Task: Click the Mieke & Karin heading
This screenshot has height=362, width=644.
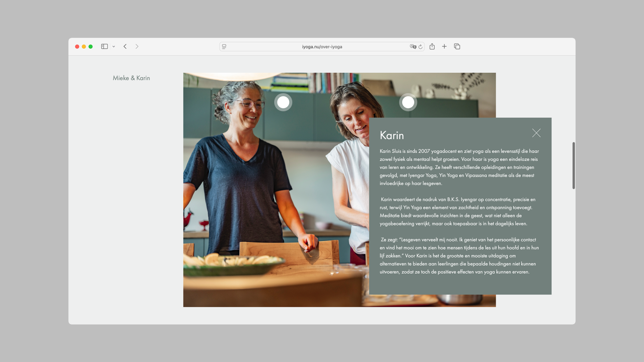Action: [x=131, y=78]
